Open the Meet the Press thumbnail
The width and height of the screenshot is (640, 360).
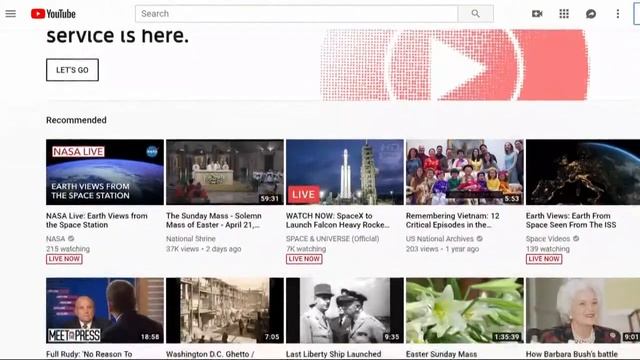point(105,311)
